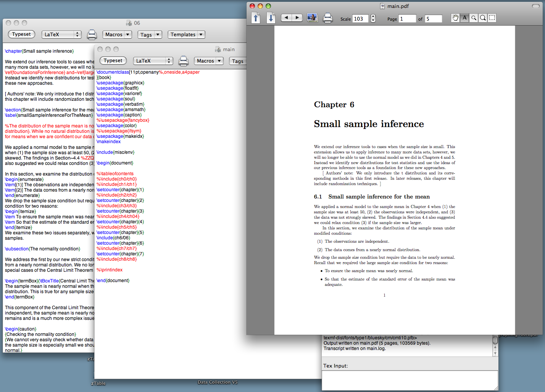Image resolution: width=545 pixels, height=392 pixels.
Task: Click console scrollbar down arrow
Action: click(495, 353)
